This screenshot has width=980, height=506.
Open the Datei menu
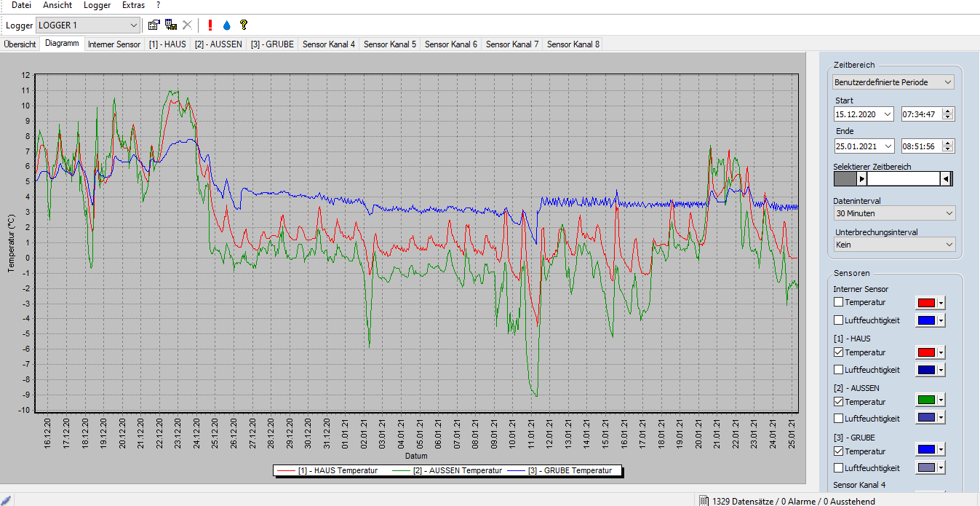pos(22,5)
